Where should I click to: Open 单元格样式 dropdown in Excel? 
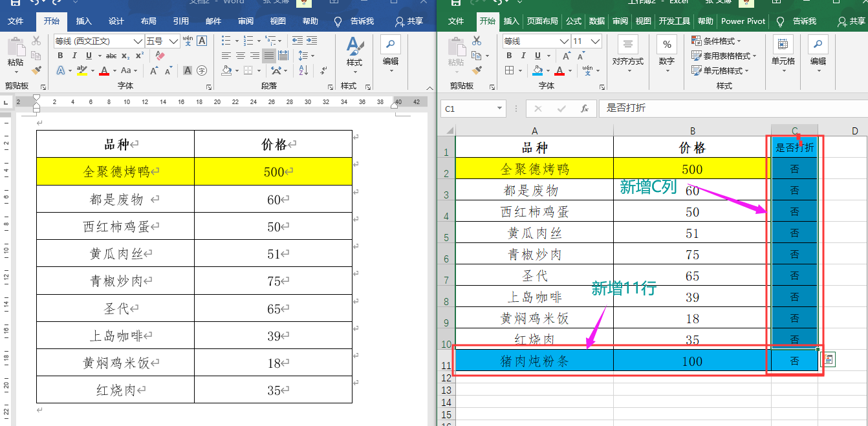720,70
